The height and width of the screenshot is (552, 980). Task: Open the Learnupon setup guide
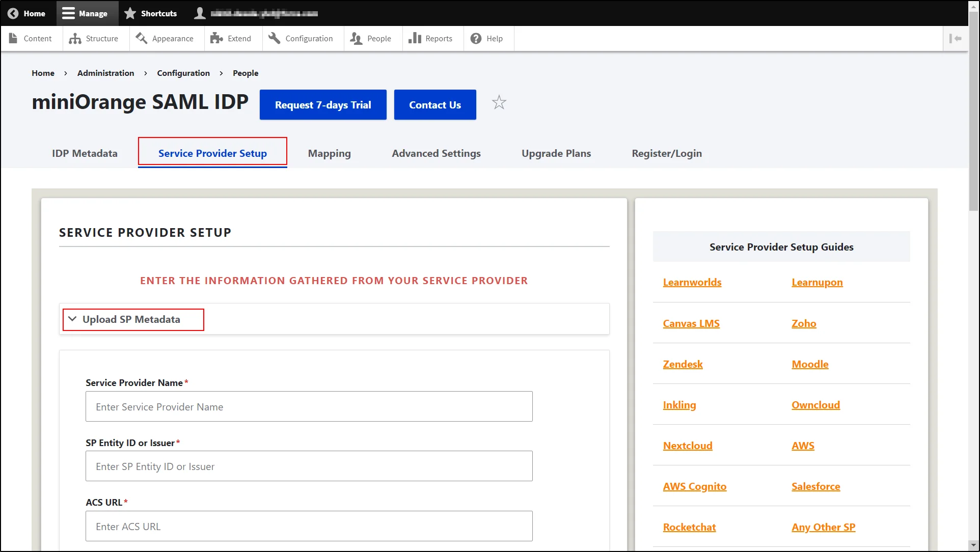click(817, 282)
